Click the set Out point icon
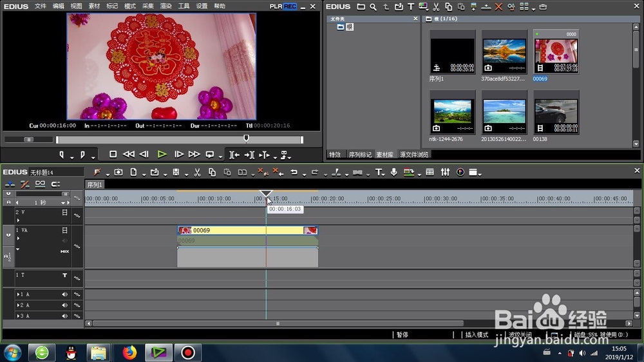 point(82,155)
